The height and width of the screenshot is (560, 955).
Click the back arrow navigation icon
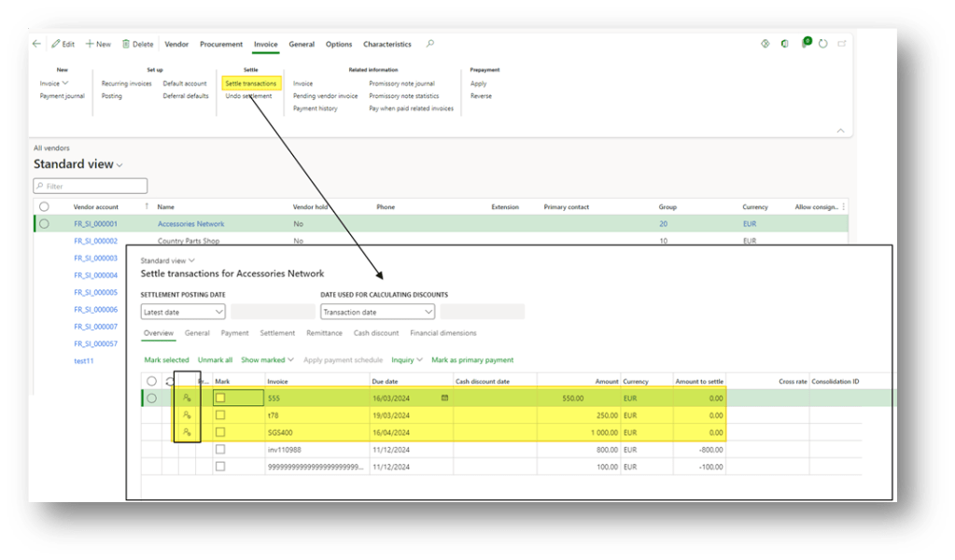tap(37, 44)
